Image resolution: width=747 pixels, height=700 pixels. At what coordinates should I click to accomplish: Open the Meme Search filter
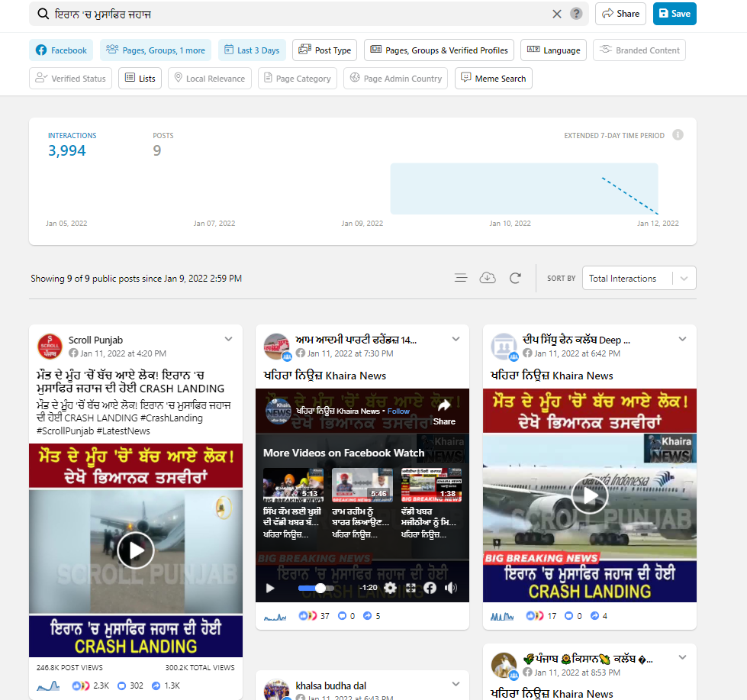[x=493, y=79]
